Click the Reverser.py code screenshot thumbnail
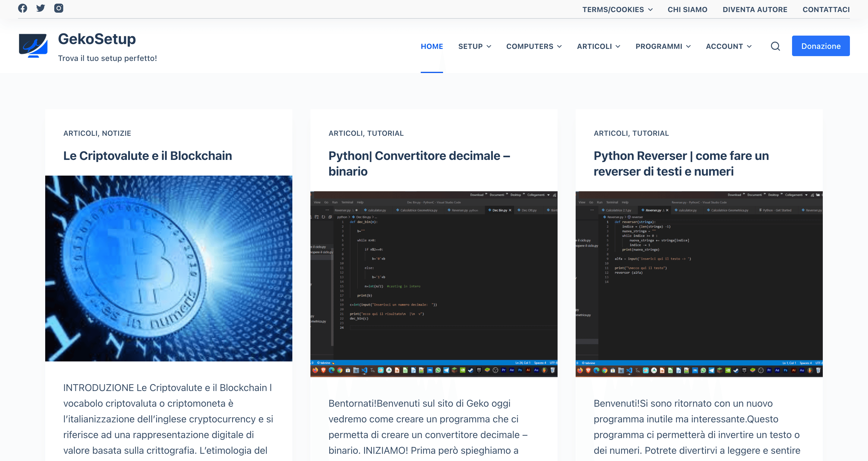 pos(699,284)
